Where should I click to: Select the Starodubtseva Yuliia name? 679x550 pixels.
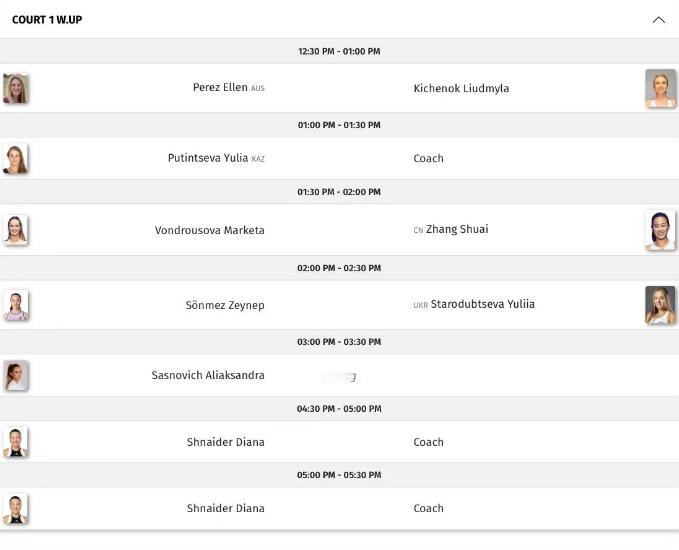tap(482, 304)
